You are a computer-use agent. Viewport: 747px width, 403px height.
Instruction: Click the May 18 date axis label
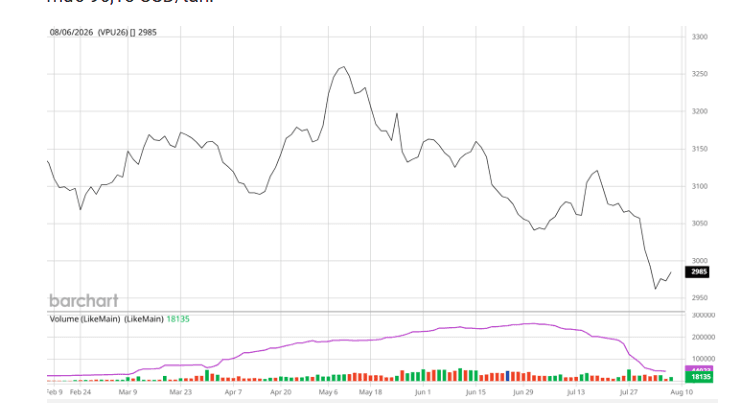point(370,392)
